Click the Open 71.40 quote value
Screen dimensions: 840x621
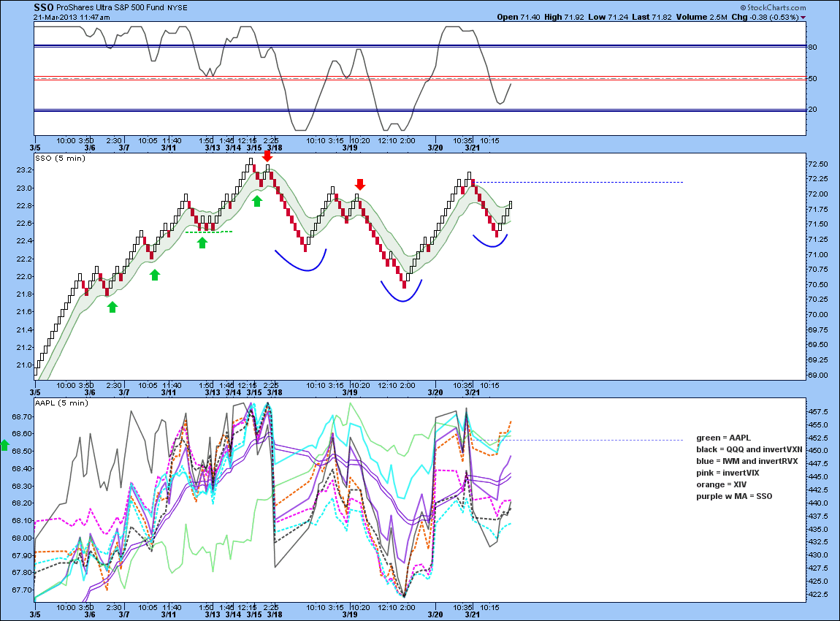click(519, 17)
